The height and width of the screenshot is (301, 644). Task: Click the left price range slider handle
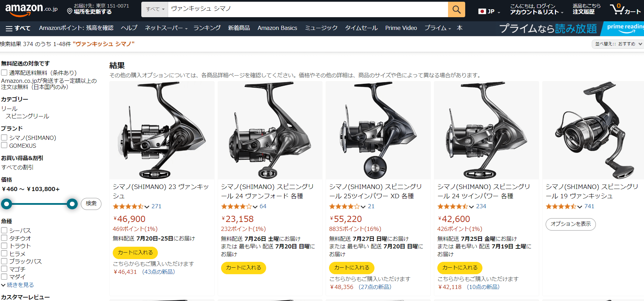tap(6, 204)
